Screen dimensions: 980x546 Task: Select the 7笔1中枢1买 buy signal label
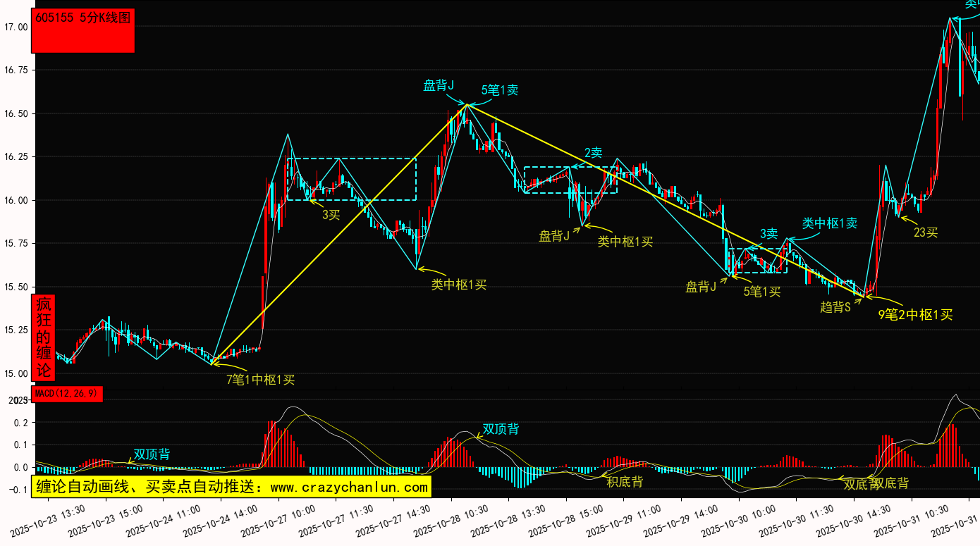(x=260, y=380)
